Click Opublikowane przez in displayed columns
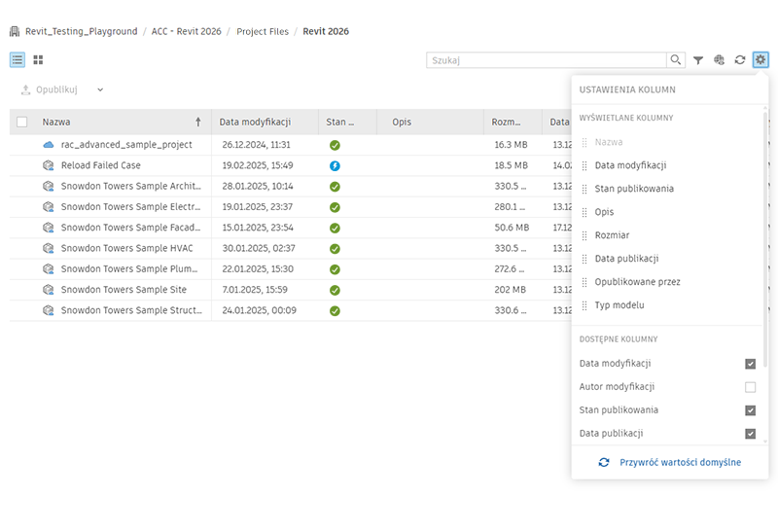 click(x=638, y=282)
